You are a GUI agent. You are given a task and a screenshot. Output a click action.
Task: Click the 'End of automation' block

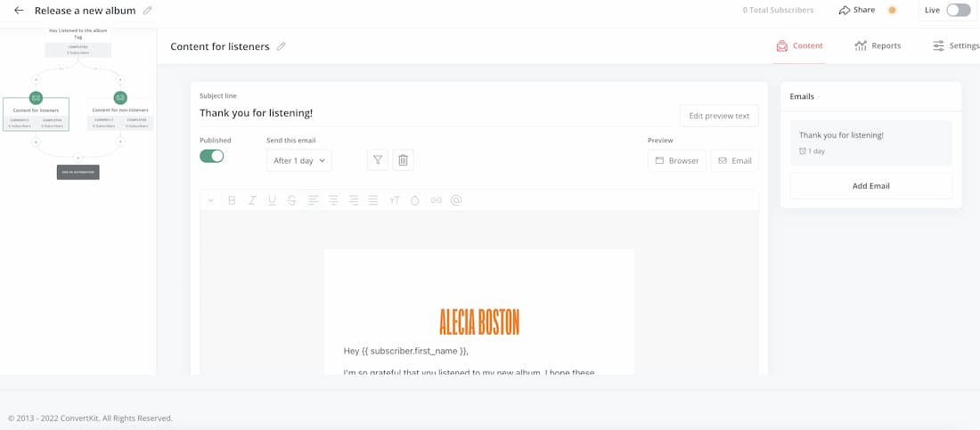click(78, 172)
